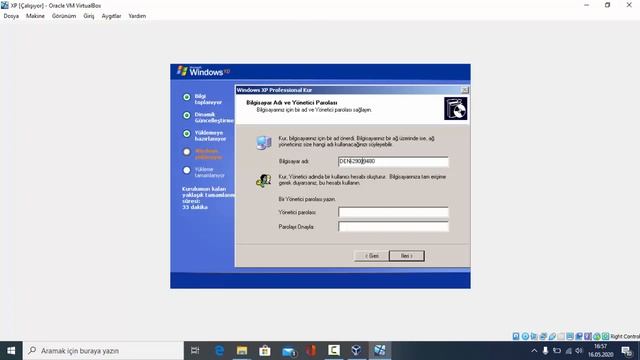Open the clock and date flyout
The width and height of the screenshot is (640, 360).
[x=600, y=351]
